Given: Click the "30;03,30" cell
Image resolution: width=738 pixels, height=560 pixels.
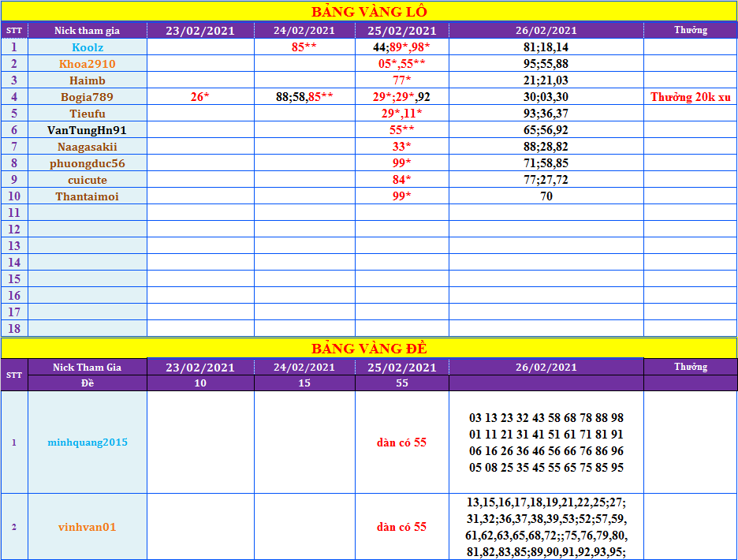Looking at the screenshot, I should tap(546, 96).
